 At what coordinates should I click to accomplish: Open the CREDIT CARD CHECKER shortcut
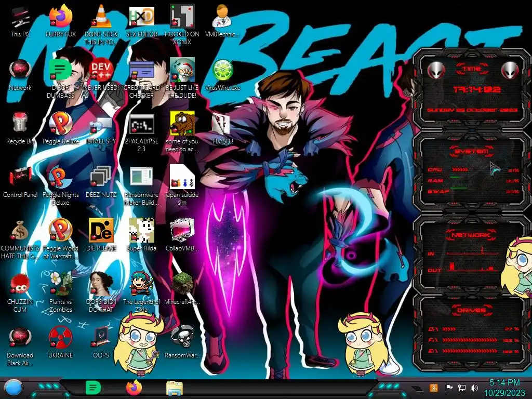point(141,71)
